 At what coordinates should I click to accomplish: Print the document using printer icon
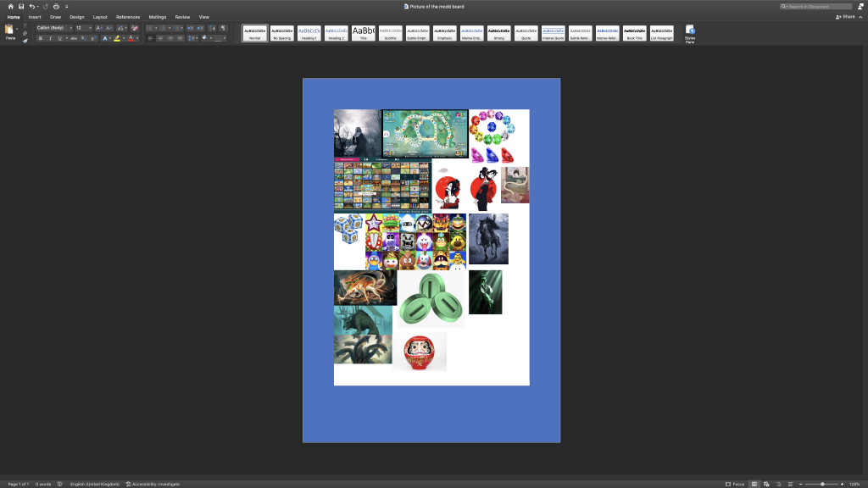tap(56, 7)
